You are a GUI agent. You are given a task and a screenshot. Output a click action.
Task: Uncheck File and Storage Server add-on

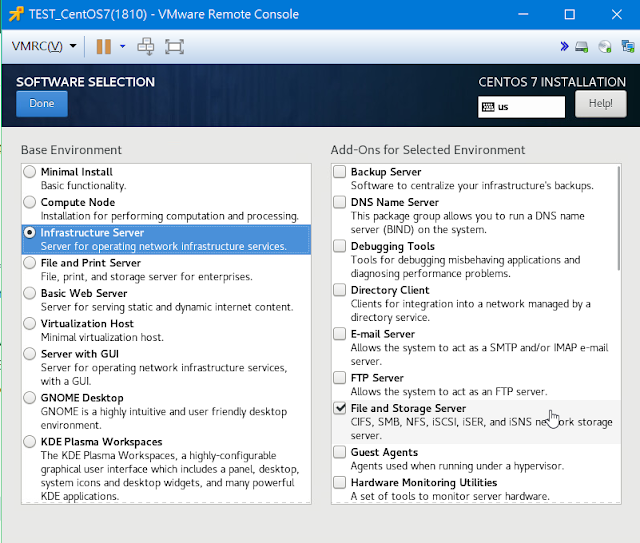[340, 408]
